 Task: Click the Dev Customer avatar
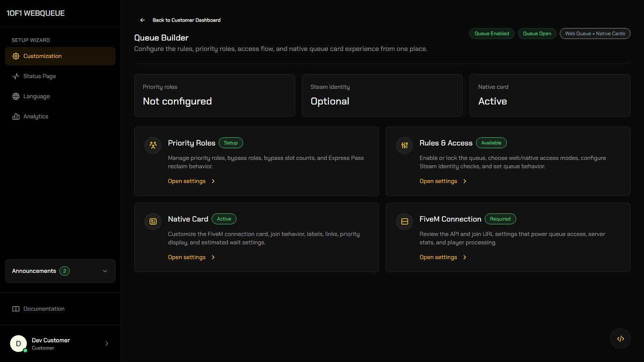point(18,344)
